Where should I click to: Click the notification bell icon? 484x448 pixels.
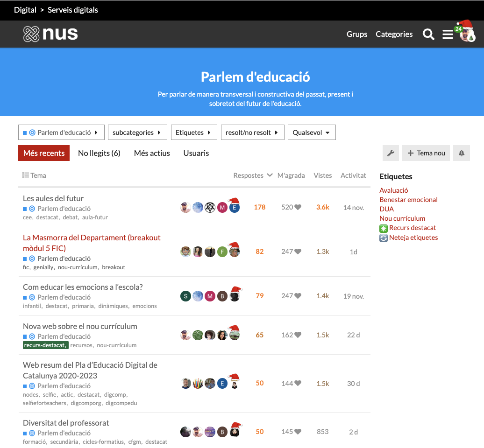pyautogui.click(x=461, y=153)
